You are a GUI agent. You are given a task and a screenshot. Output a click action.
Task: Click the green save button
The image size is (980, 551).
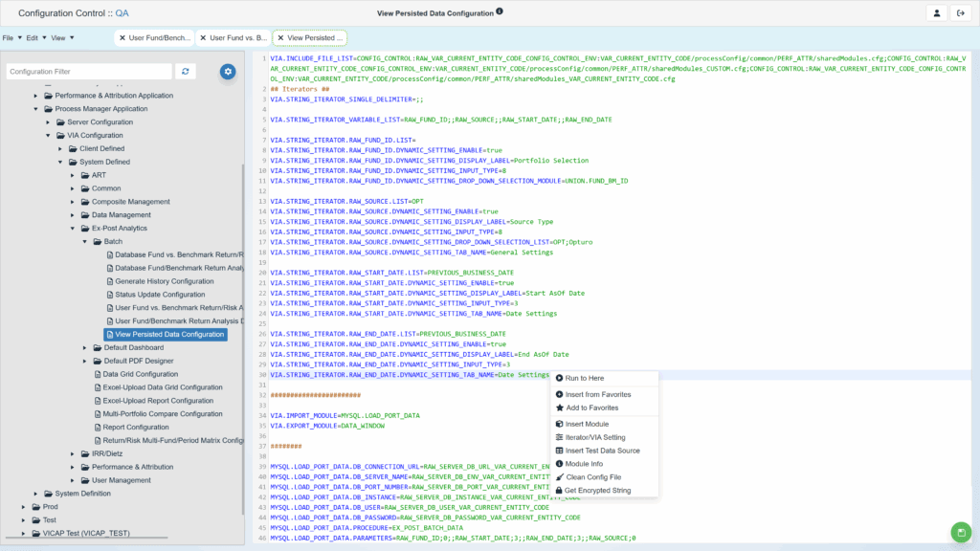(959, 532)
